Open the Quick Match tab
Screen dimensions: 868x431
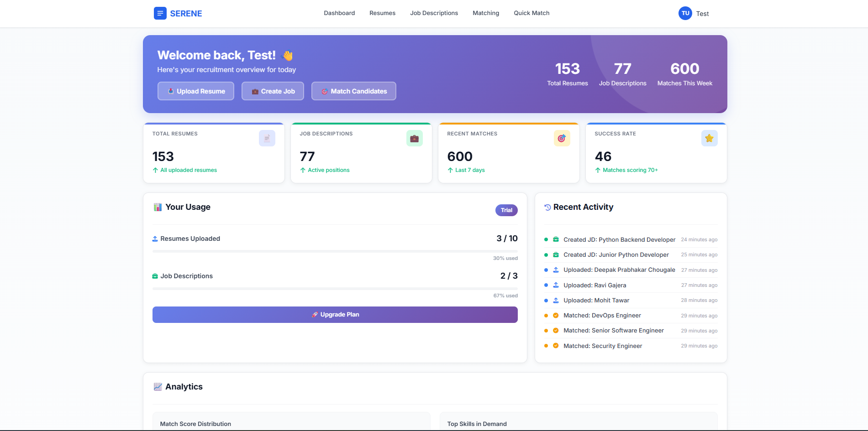click(x=531, y=13)
